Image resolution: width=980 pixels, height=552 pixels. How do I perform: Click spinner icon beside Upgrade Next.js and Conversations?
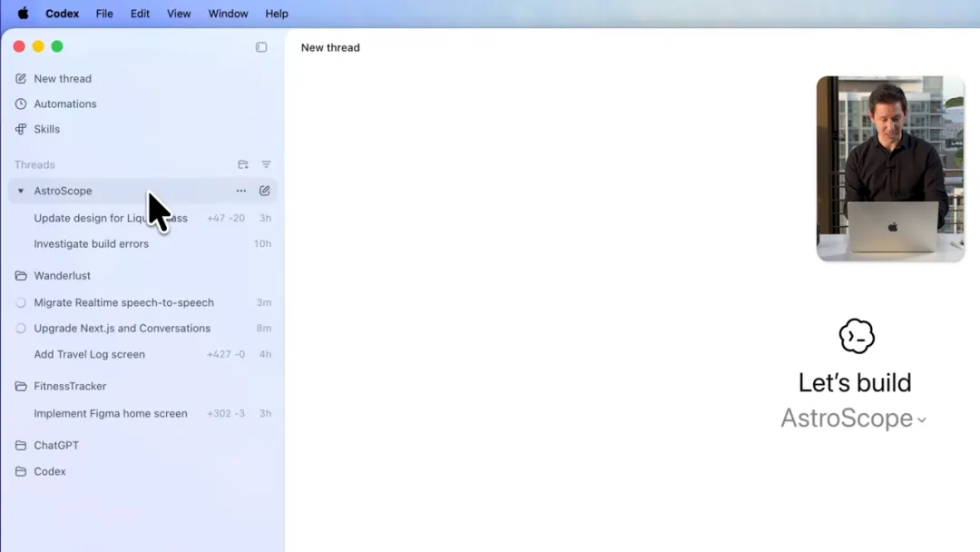tap(21, 328)
